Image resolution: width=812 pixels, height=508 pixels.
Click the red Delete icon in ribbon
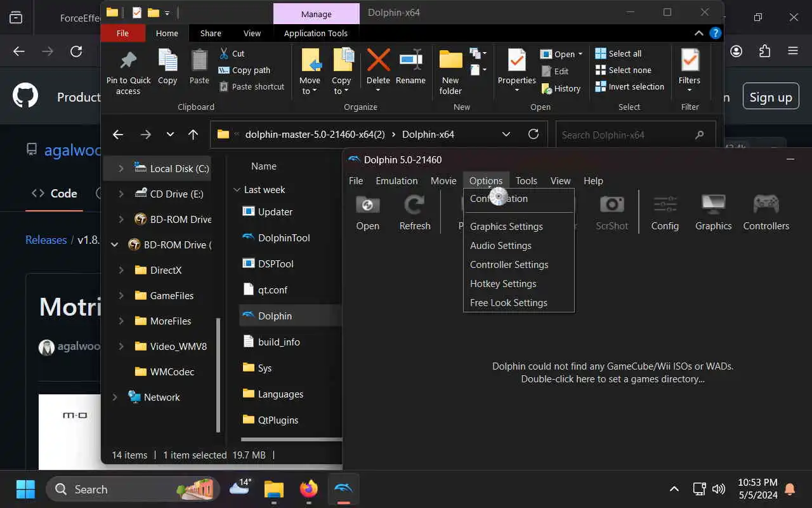(x=378, y=60)
